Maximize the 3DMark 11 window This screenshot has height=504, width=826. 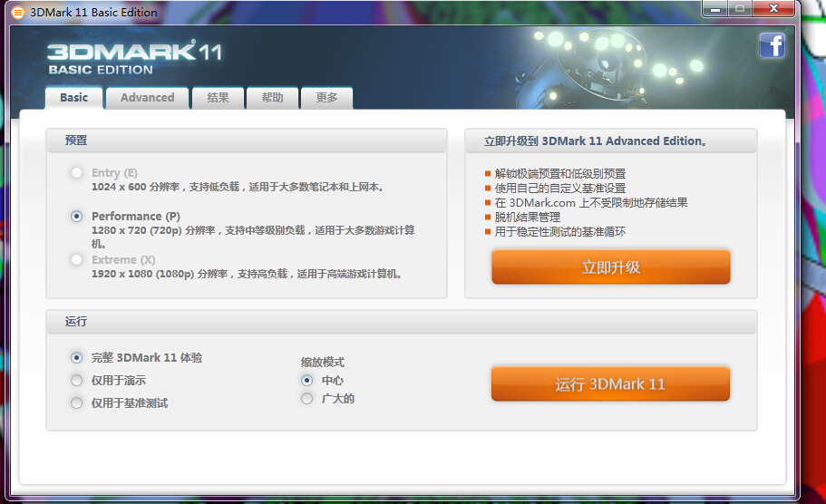pos(740,9)
